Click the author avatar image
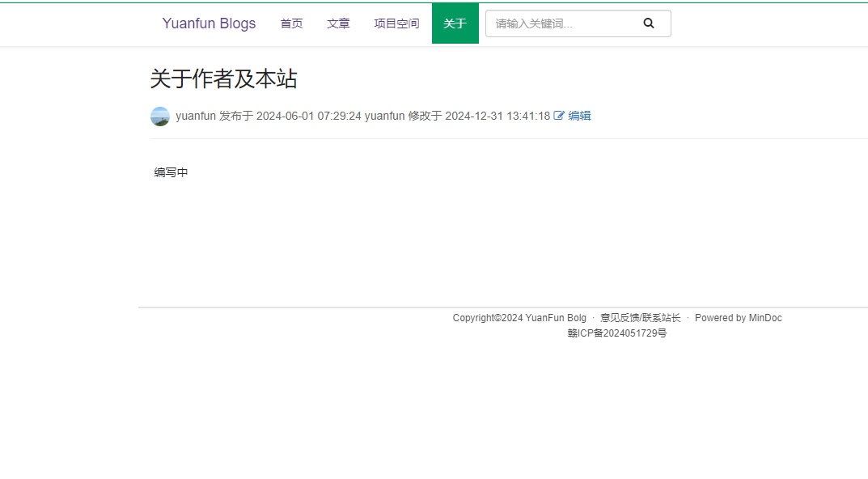The height and width of the screenshot is (479, 868). coord(160,117)
